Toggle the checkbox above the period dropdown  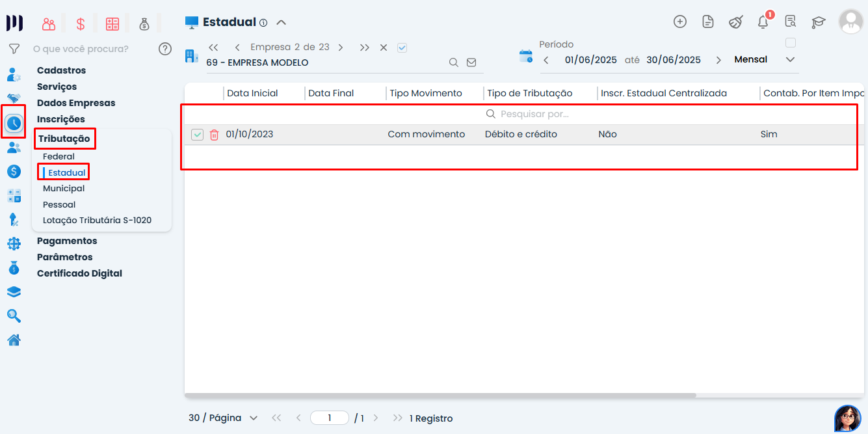coord(791,43)
